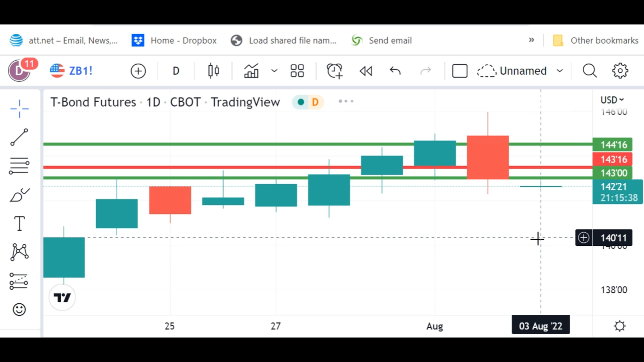Select the green 143'00 price label

(x=612, y=173)
